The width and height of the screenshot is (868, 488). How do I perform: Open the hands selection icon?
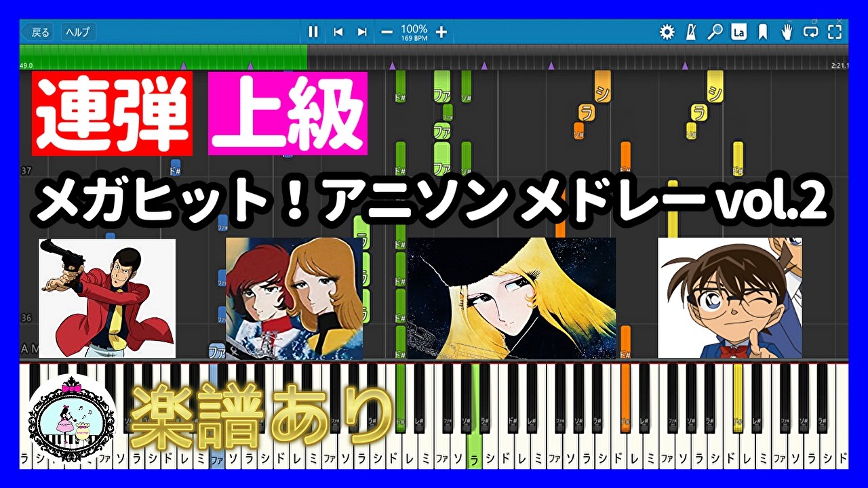coord(787,32)
